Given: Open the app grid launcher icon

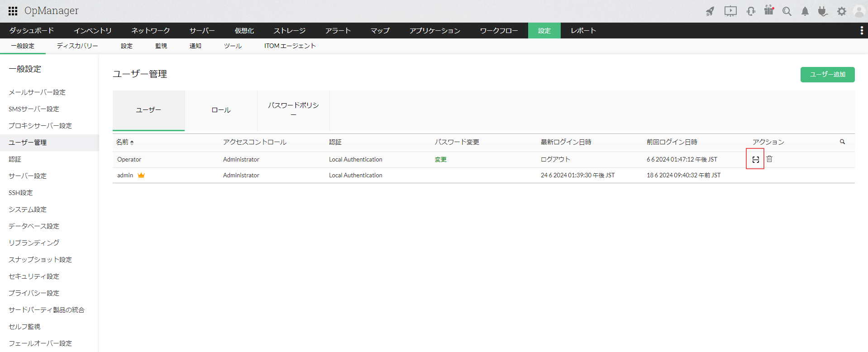Looking at the screenshot, I should [13, 11].
